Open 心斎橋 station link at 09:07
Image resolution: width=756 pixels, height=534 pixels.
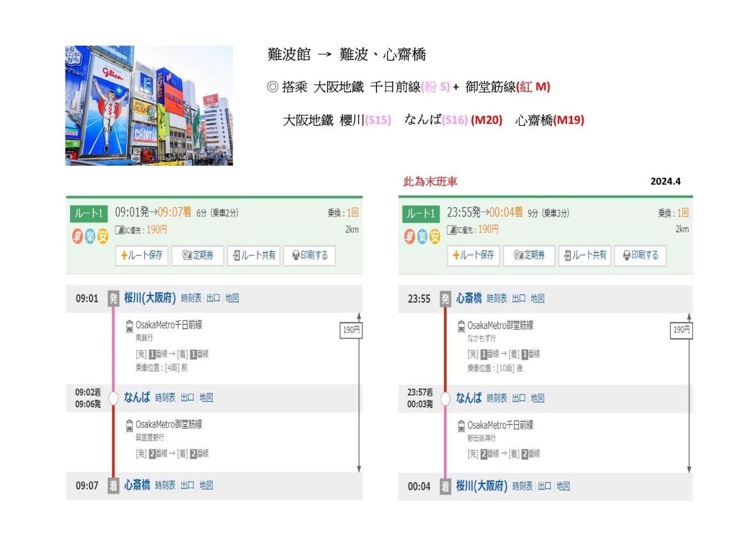tap(137, 485)
